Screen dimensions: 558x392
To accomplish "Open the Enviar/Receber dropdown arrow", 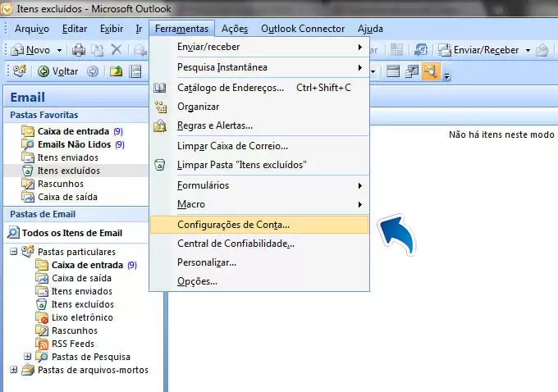I will 528,51.
